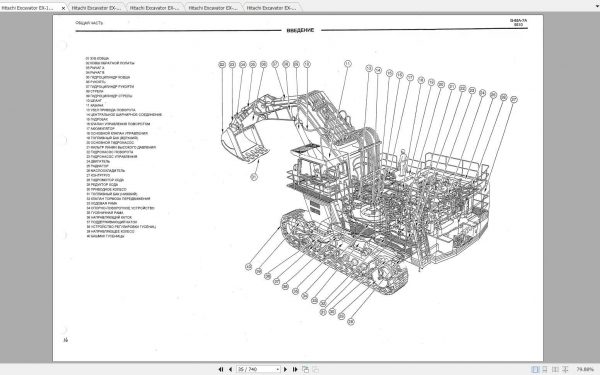Click legend entry 14 ЦЕНТРАЛЬНОЕ ШАРНИРНОЕ СОЕДИНЕНИЕ

click(124, 115)
